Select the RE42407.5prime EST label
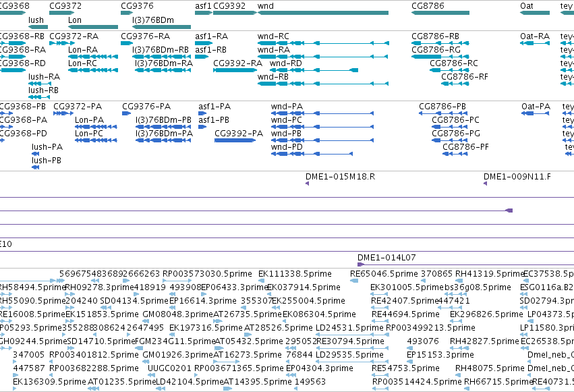 tap(405, 301)
